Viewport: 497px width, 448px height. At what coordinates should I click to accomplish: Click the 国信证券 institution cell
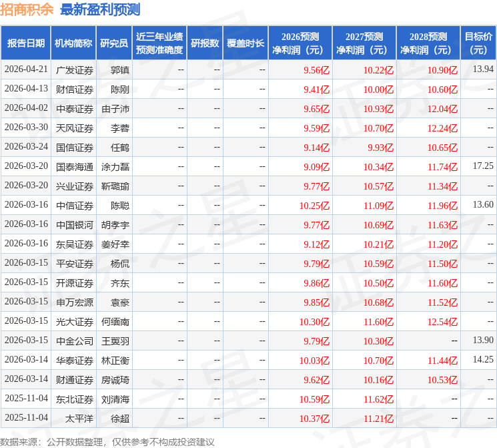point(75,148)
